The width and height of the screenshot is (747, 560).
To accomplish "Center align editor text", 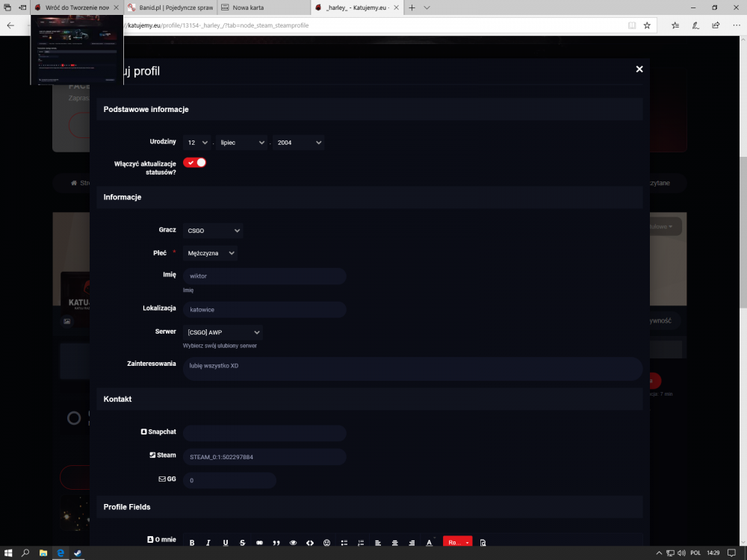I will (x=394, y=542).
